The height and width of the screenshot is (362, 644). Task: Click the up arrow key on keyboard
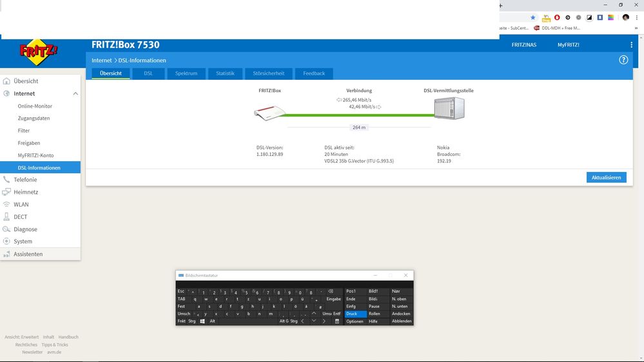click(x=314, y=313)
